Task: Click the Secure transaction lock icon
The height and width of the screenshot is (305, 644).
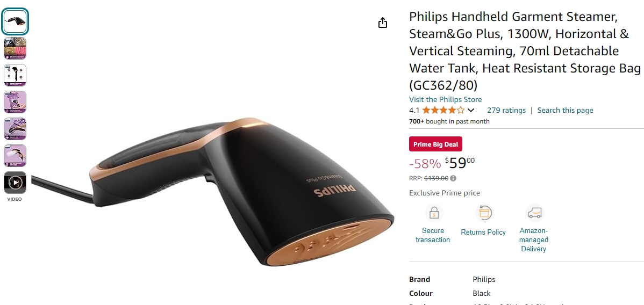Action: (434, 213)
